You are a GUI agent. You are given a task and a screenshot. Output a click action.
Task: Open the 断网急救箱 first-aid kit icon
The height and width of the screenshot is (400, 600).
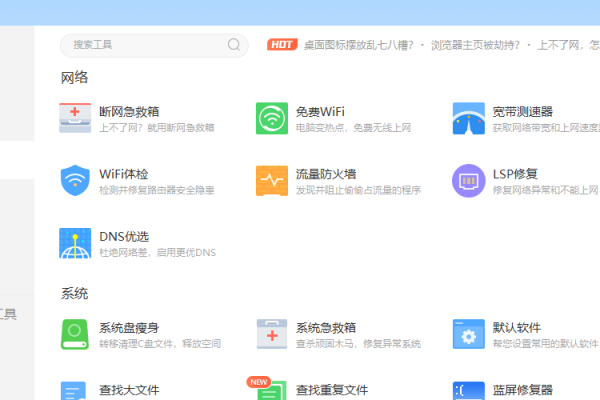tap(75, 118)
